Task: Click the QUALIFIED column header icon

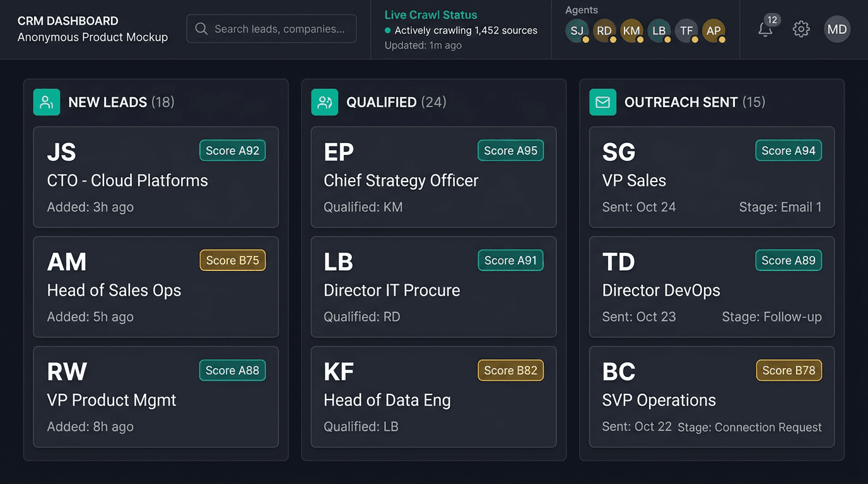Action: (x=324, y=101)
